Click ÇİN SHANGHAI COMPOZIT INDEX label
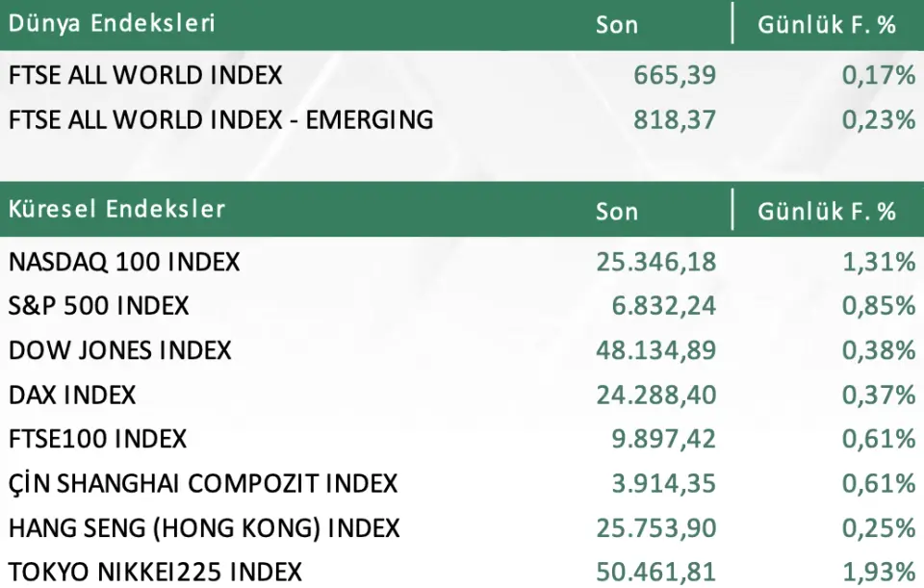This screenshot has height=588, width=924. click(203, 483)
